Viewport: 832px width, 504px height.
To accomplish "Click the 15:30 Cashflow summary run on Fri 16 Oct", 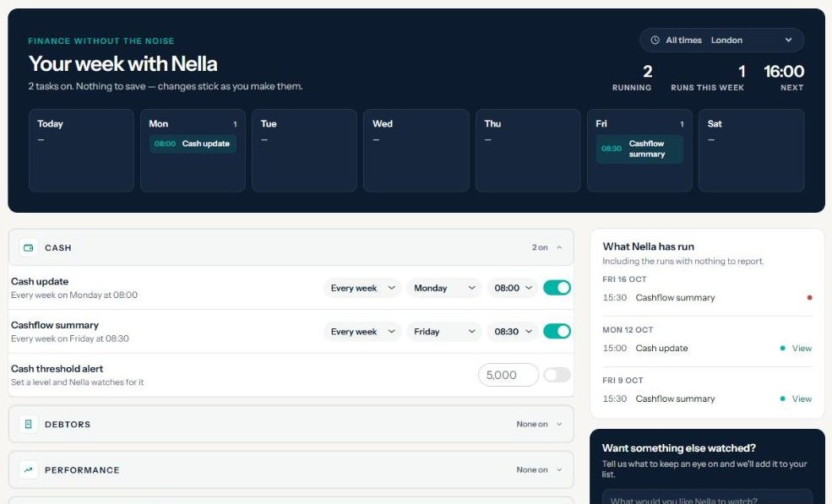I will 707,298.
